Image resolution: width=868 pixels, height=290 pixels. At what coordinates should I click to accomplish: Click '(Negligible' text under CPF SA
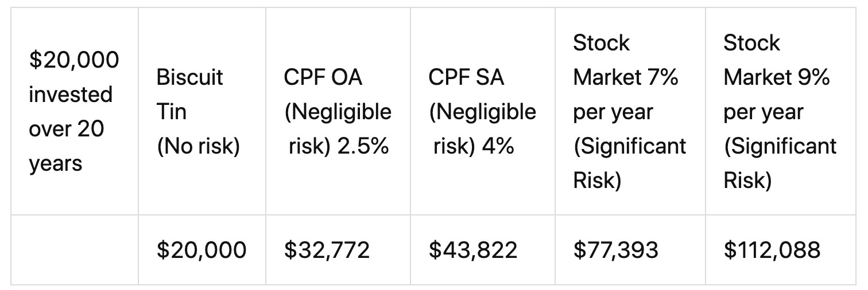coord(483,112)
